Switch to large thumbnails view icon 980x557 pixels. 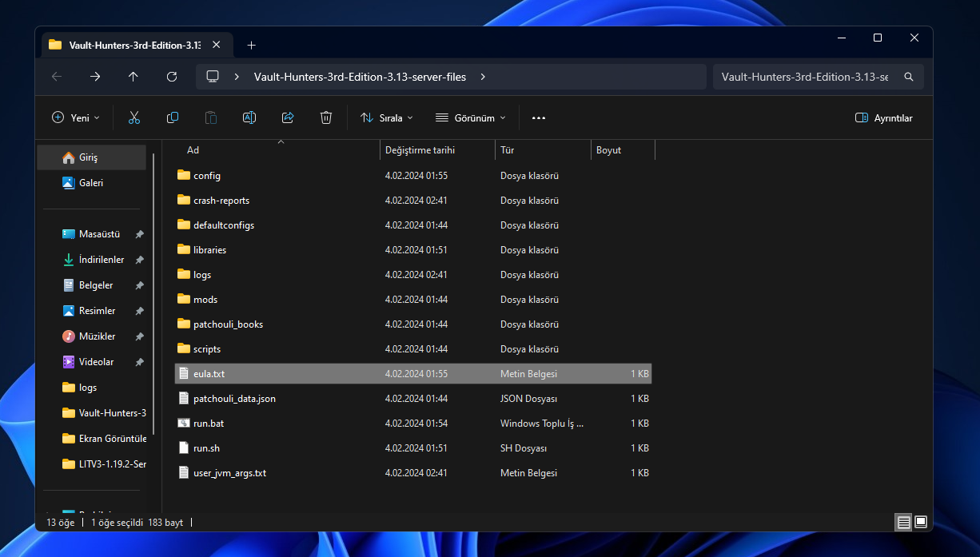pyautogui.click(x=921, y=523)
